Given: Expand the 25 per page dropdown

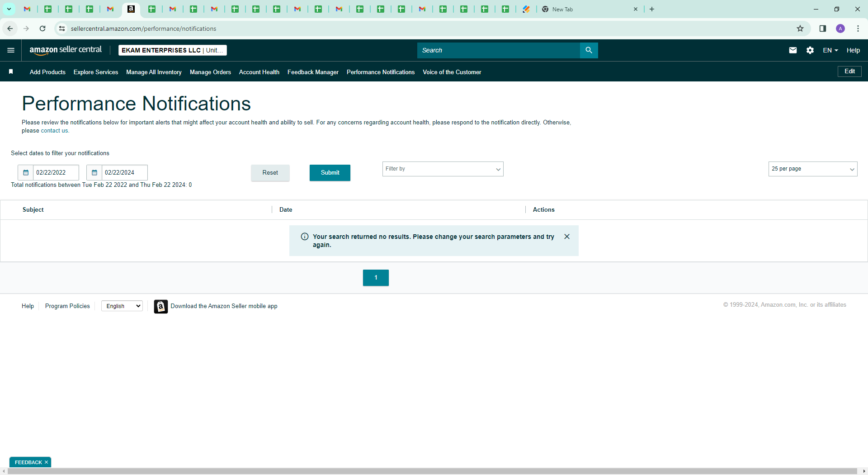Looking at the screenshot, I should coord(813,169).
